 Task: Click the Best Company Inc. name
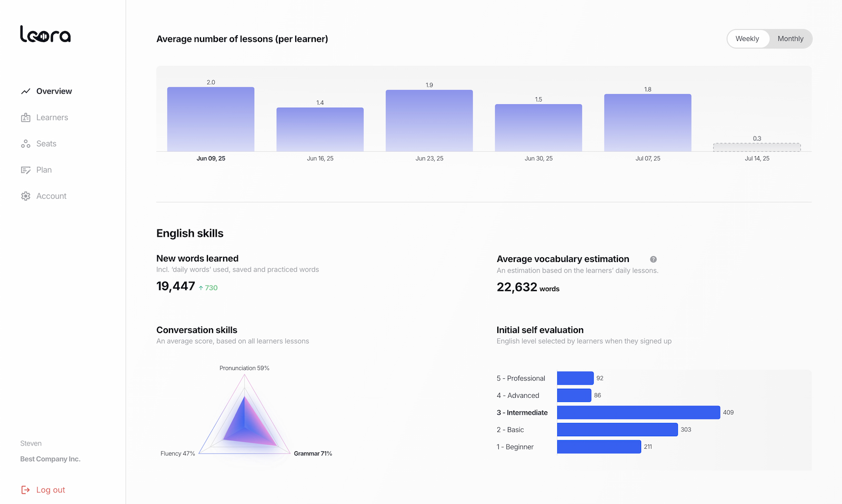[50, 459]
